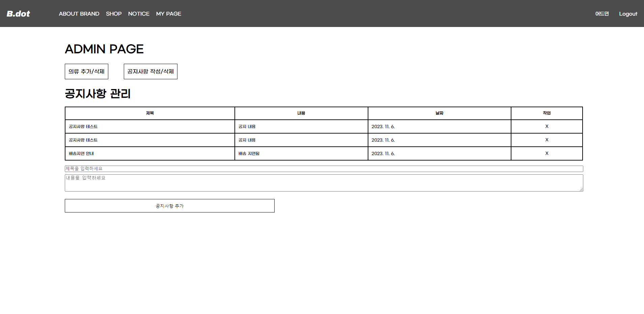
Task: Click the 공지사항 관리 heading
Action: point(97,93)
